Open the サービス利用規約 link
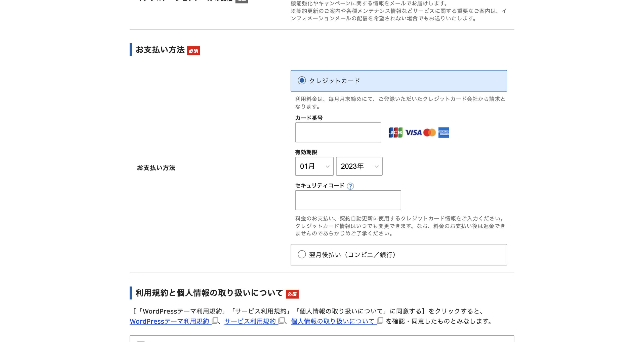Screen dimensions: 644x342 (x=250, y=321)
